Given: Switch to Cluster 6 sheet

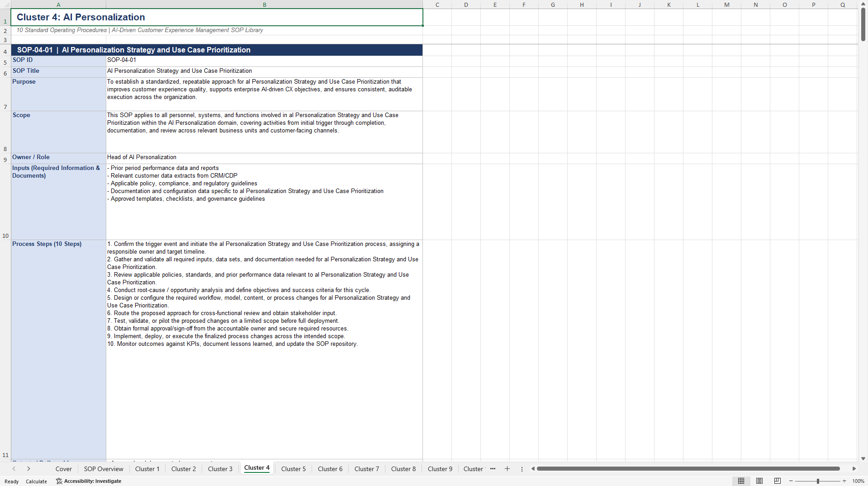Looking at the screenshot, I should [x=330, y=469].
